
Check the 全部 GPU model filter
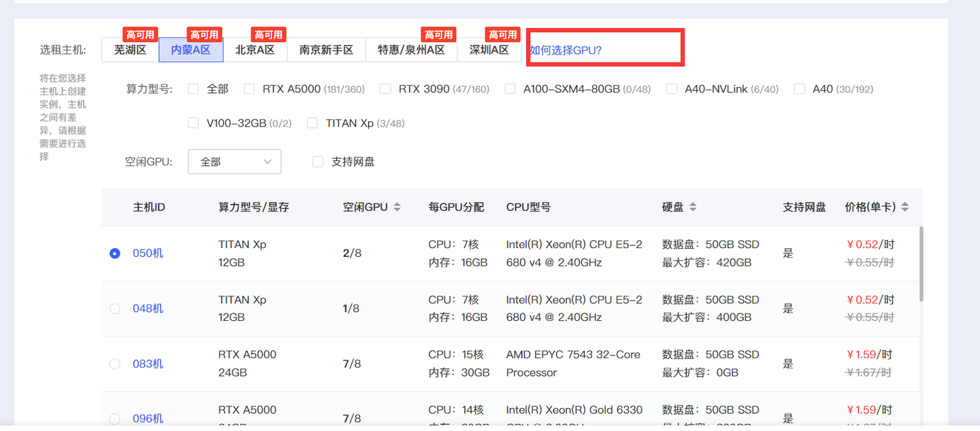193,88
